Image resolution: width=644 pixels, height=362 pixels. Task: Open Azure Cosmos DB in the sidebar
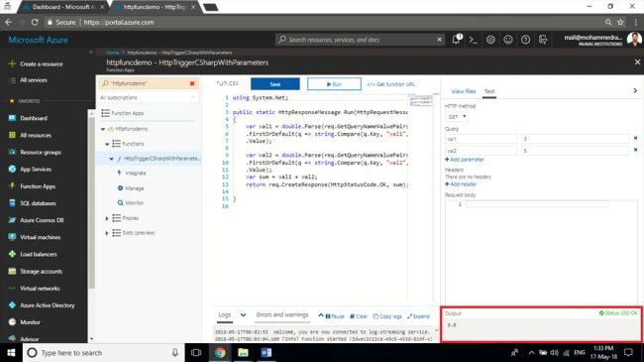42,220
